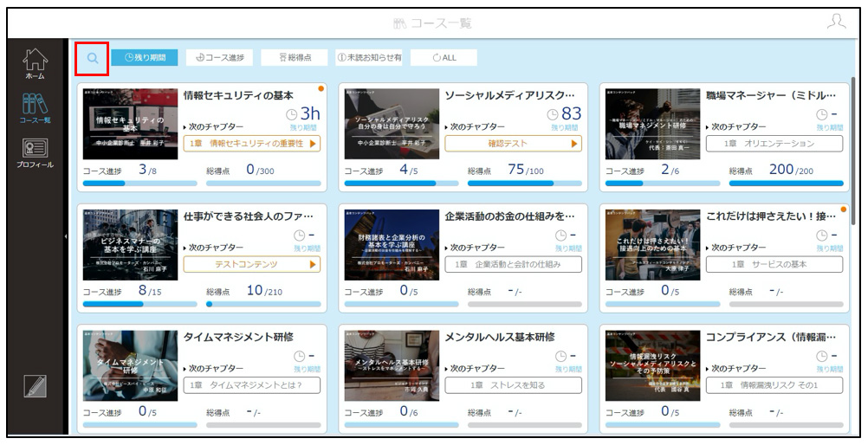
Task: Click course progress bar of 情報セキュリティの基本
Action: click(x=140, y=184)
